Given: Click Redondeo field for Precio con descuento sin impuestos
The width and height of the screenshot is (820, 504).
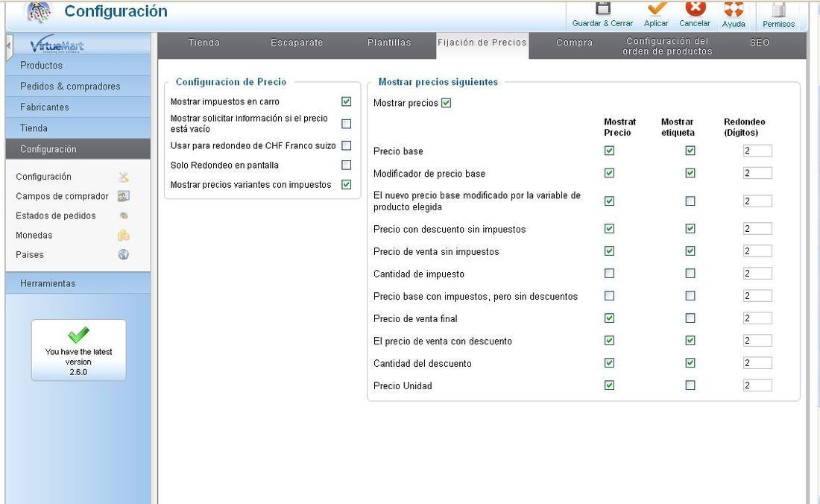Looking at the screenshot, I should [757, 228].
